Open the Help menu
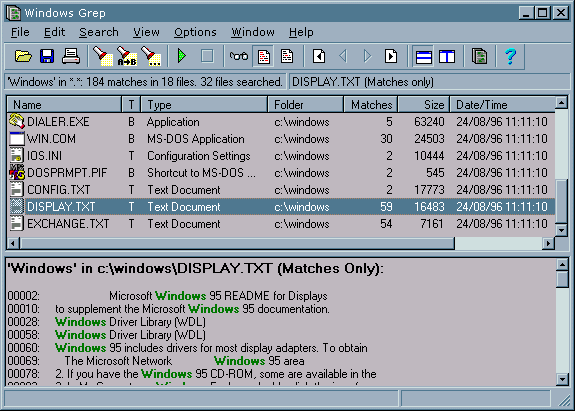This screenshot has height=411, width=575. pos(301,32)
